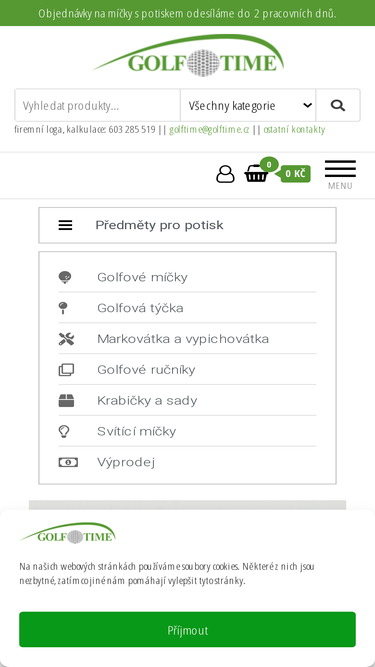Follow the ostatní kontakty link
This screenshot has width=375, height=667.
[294, 129]
